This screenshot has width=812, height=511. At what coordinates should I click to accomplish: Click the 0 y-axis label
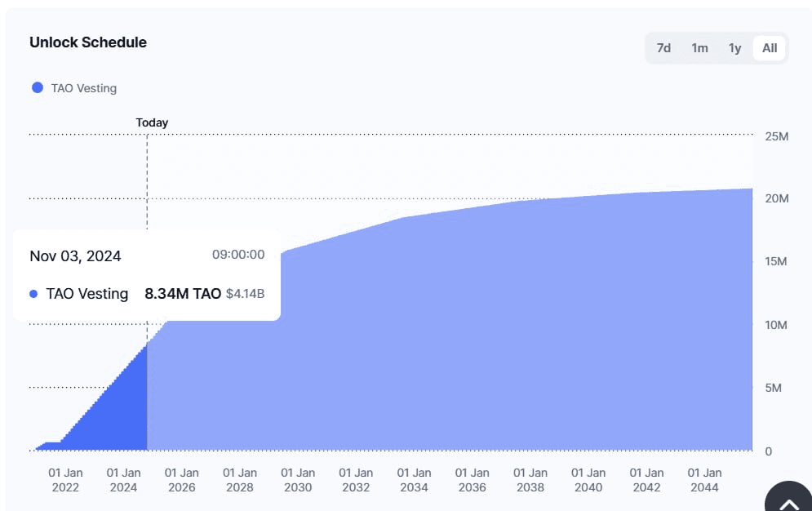click(x=769, y=451)
